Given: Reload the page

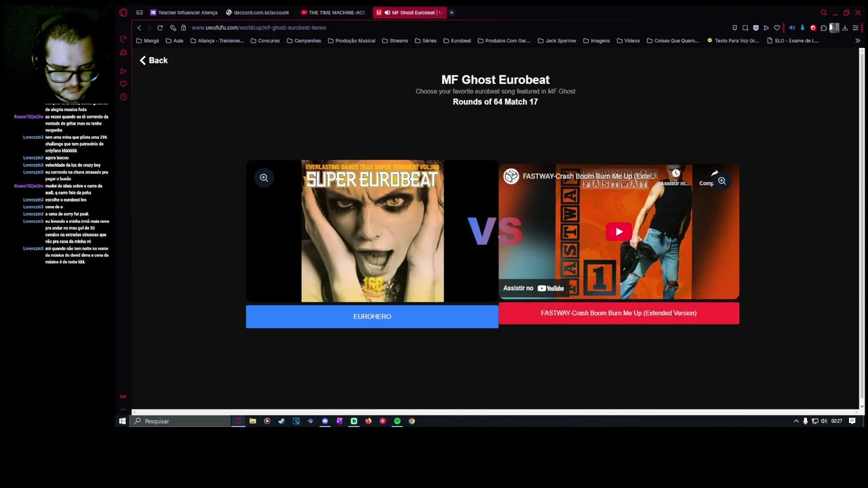Looking at the screenshot, I should tap(160, 28).
